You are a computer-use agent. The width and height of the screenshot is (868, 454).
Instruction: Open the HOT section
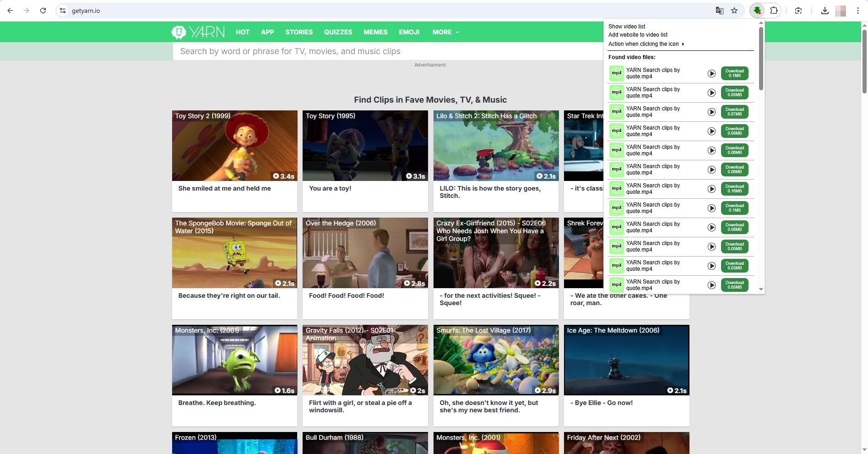243,32
